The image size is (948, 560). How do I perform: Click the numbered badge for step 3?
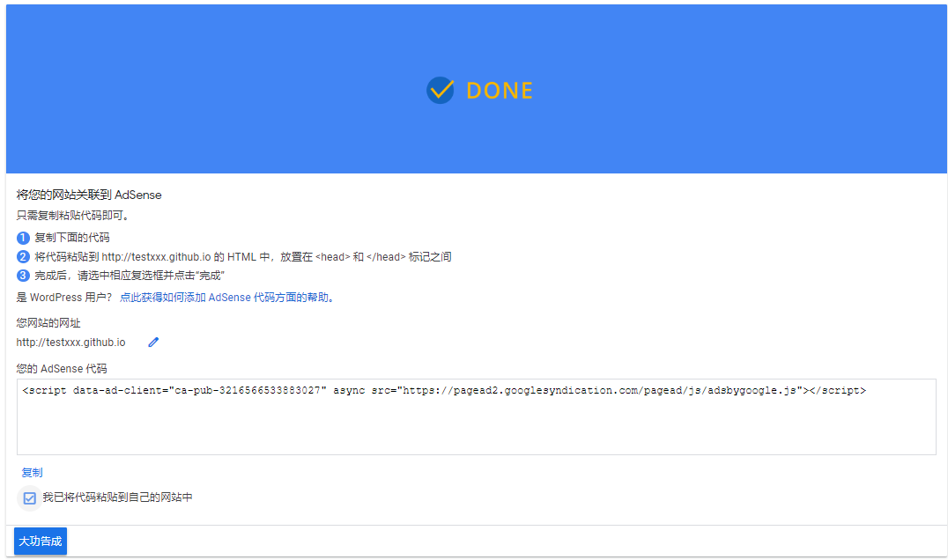(x=22, y=276)
